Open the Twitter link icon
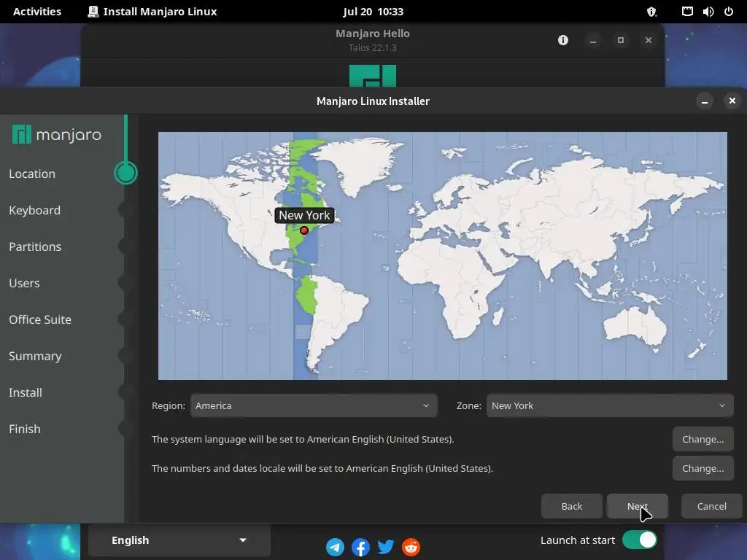Screen dimensions: 747x560 (385, 547)
